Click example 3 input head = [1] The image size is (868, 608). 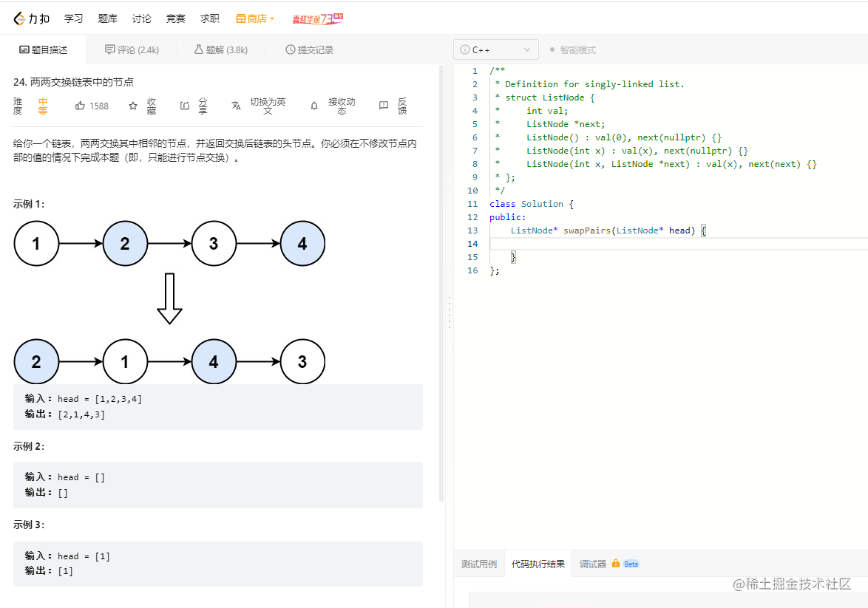[84, 556]
